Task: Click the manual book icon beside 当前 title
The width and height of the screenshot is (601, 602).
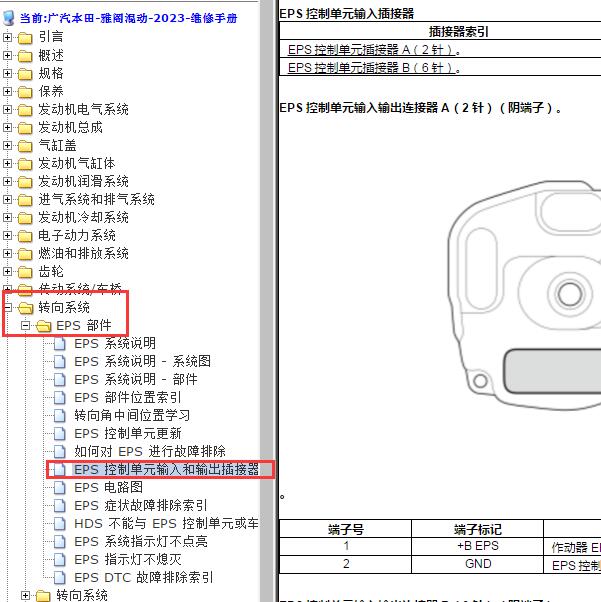Action: click(x=9, y=18)
